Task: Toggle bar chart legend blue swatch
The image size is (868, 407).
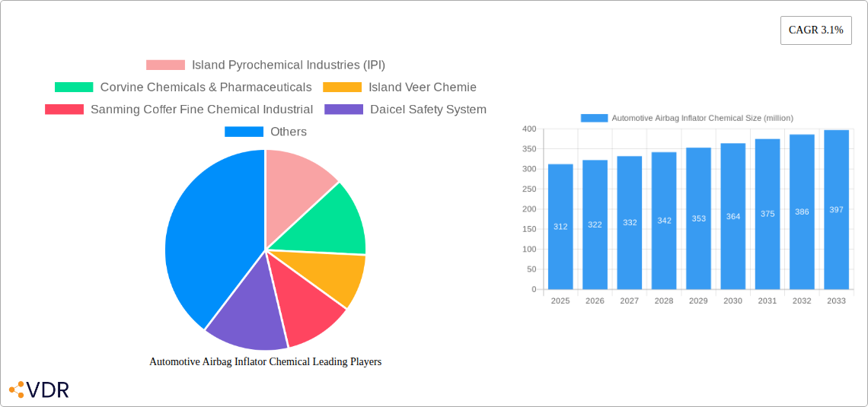Action: (594, 118)
